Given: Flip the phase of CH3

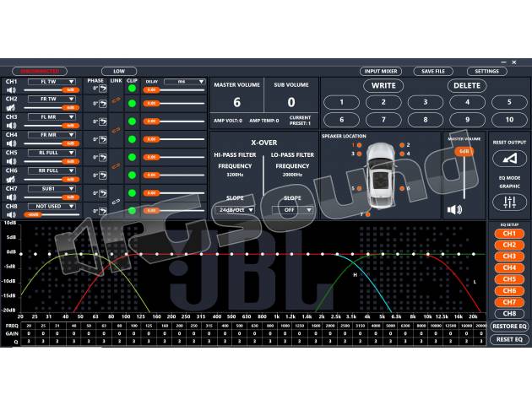Looking at the screenshot, I should 102,121.
